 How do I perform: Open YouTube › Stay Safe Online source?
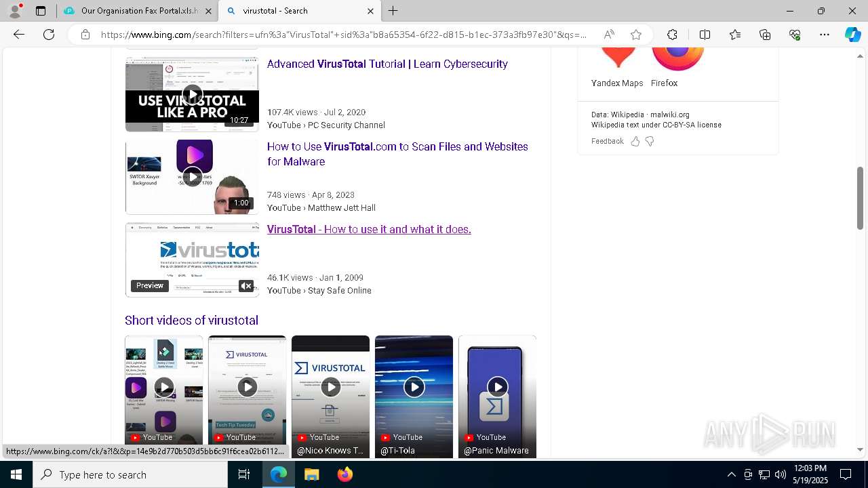tap(319, 290)
